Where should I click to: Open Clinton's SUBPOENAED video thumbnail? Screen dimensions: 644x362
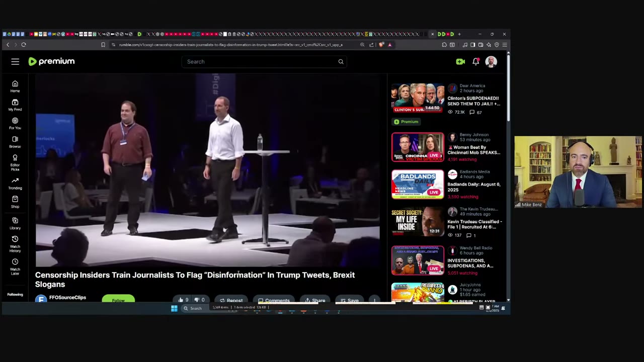(x=418, y=98)
